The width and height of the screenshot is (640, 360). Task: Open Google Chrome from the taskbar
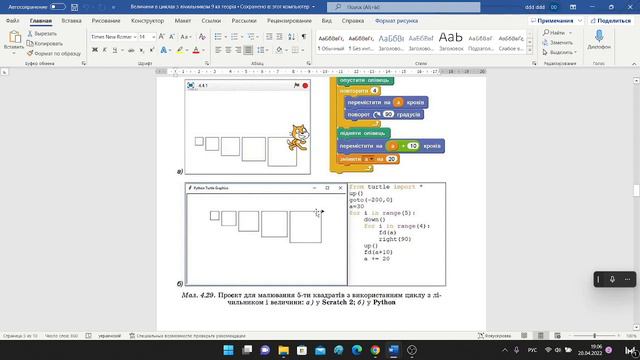tap(375, 350)
